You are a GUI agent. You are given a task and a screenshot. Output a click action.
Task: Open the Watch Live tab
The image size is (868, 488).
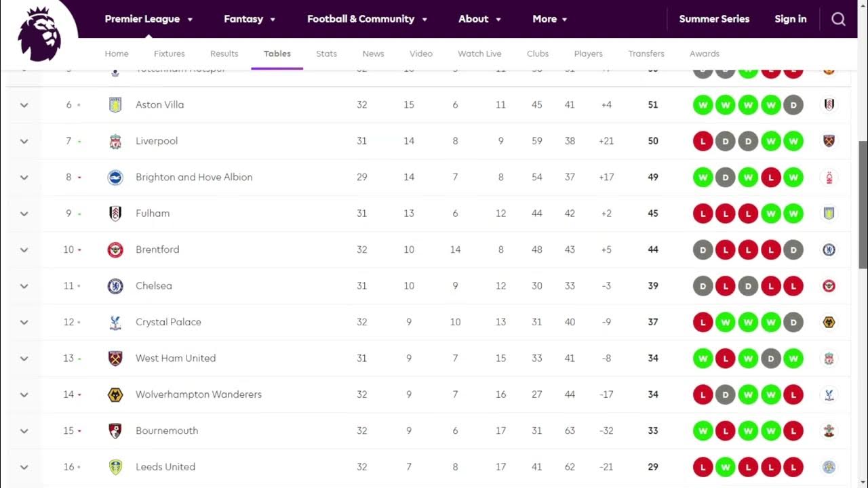pyautogui.click(x=479, y=54)
